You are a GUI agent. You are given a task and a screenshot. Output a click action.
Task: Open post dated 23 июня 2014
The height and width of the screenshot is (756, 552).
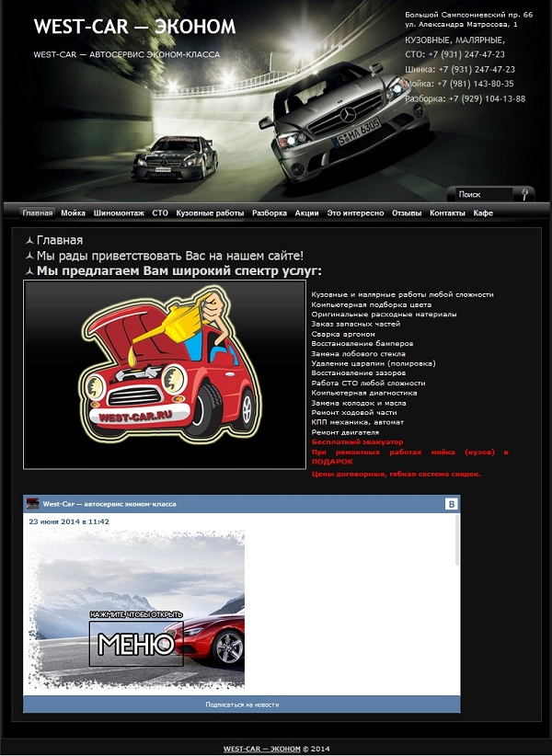click(x=69, y=521)
